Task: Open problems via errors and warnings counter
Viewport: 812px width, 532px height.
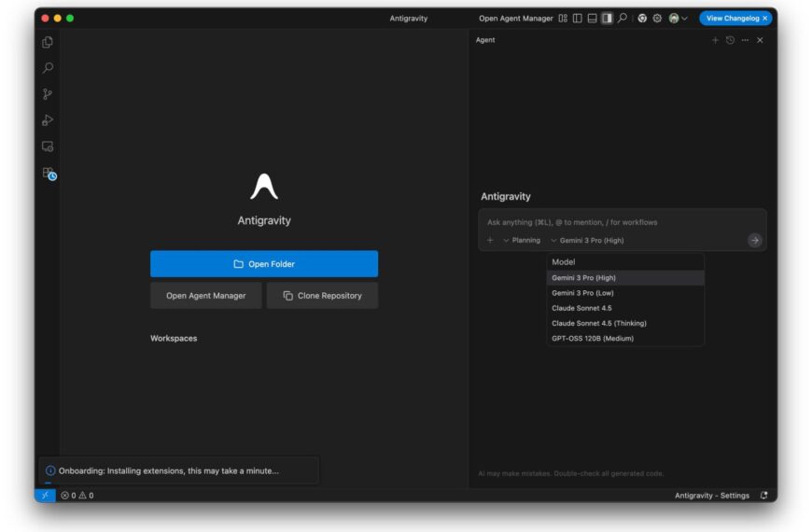Action: click(77, 496)
